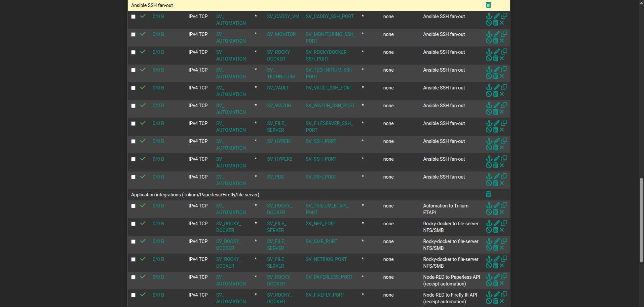Screen dimensions: 644x307
Task: Open the SV_PAPERLESS_PORT alias link
Action: 329,277
